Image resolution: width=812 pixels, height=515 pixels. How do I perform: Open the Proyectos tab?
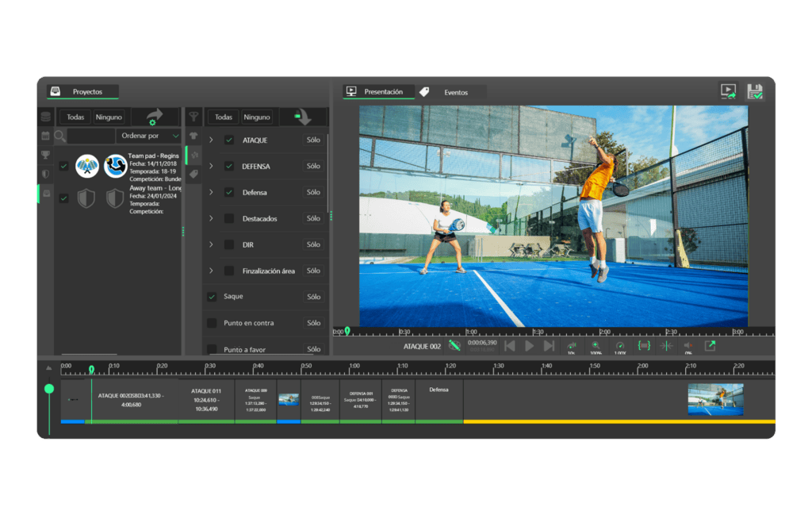(86, 92)
